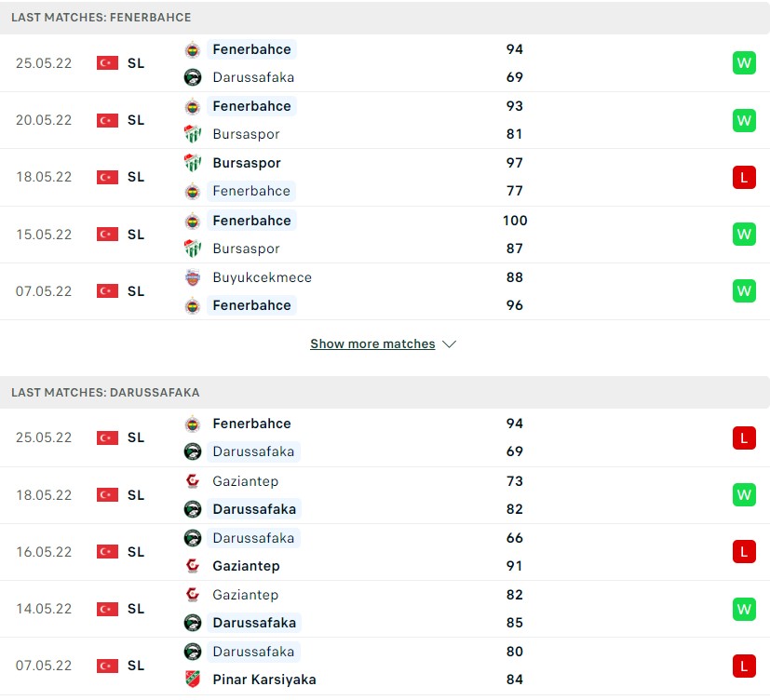
Task: Click the Gaziantep logo in the 18.05.22 Darussafaka match
Action: point(193,481)
